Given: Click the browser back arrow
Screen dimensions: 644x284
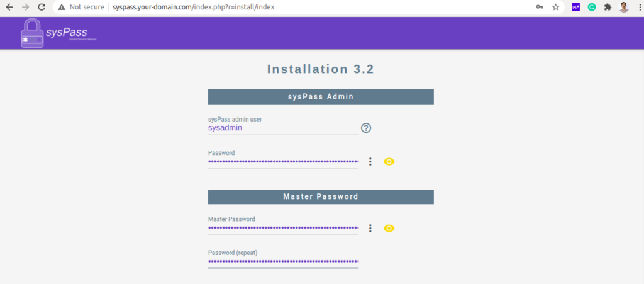Looking at the screenshot, I should tap(9, 7).
